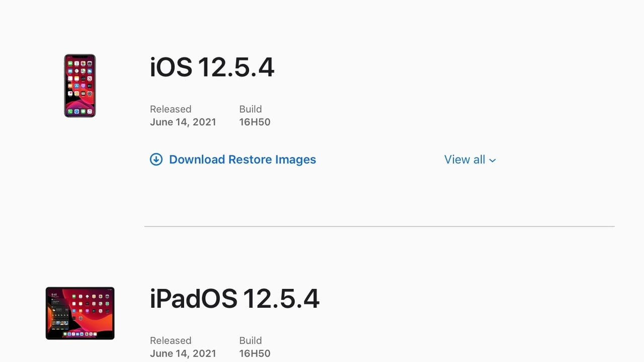Click the Released label under iPadOS 12.5.4
This screenshot has width=644, height=362.
tap(171, 340)
